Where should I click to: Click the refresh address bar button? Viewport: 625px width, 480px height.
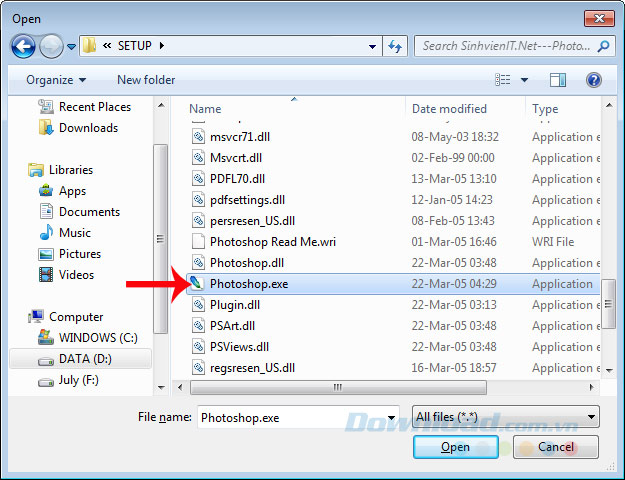pyautogui.click(x=394, y=46)
